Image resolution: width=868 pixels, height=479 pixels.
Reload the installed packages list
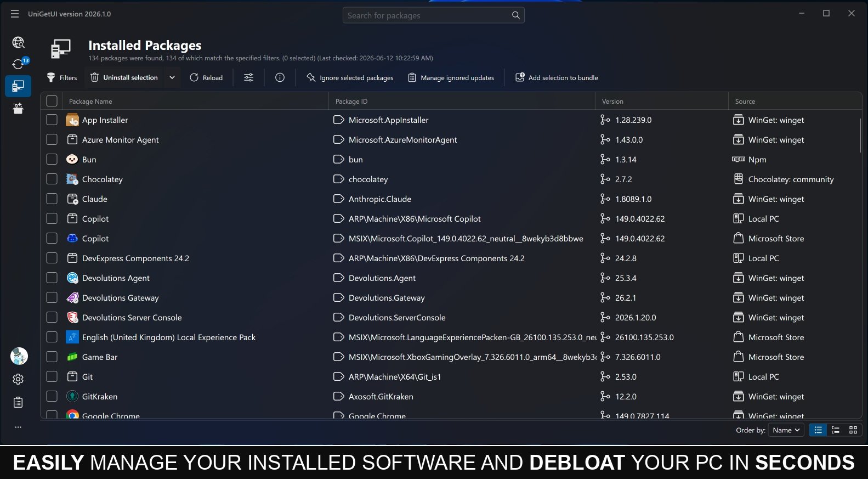(206, 77)
